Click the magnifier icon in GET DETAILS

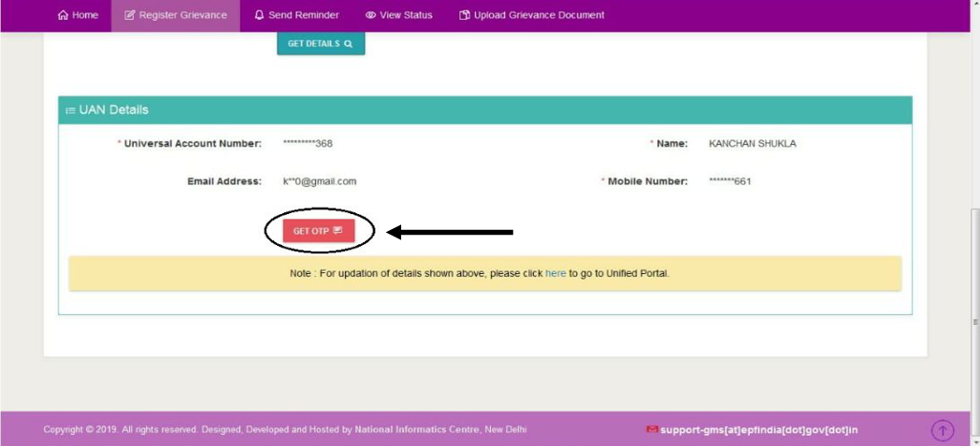349,44
